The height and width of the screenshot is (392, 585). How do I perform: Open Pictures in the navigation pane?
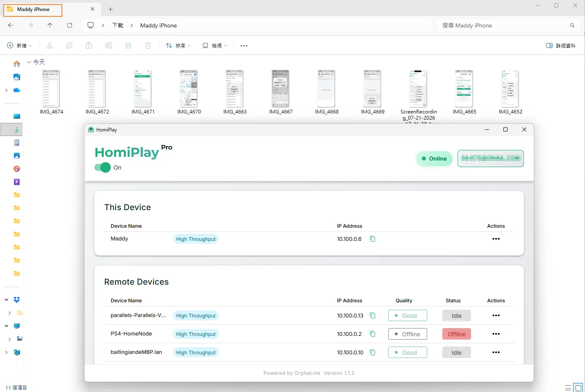(17, 156)
